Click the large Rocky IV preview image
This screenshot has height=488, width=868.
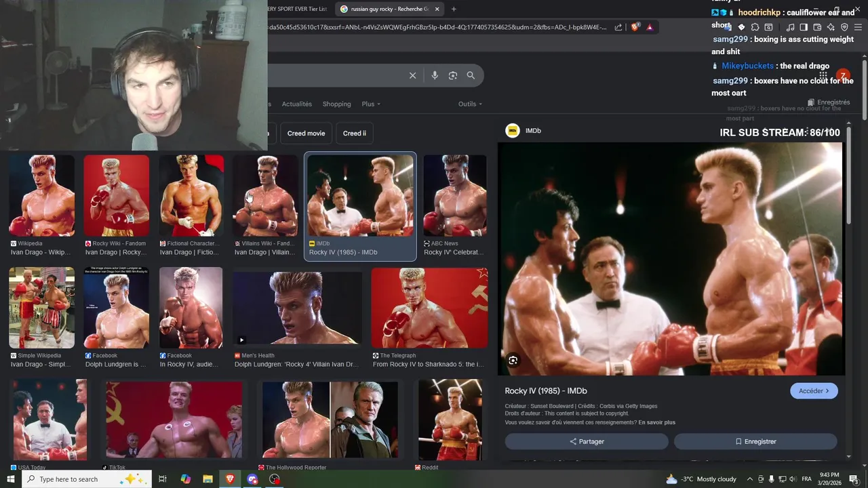tap(671, 259)
